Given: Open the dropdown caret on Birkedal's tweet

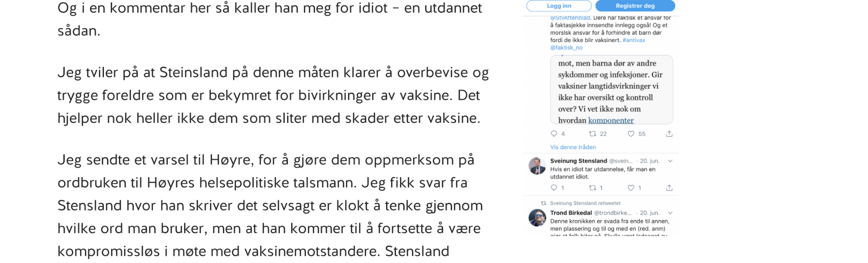Looking at the screenshot, I should pos(670,212).
